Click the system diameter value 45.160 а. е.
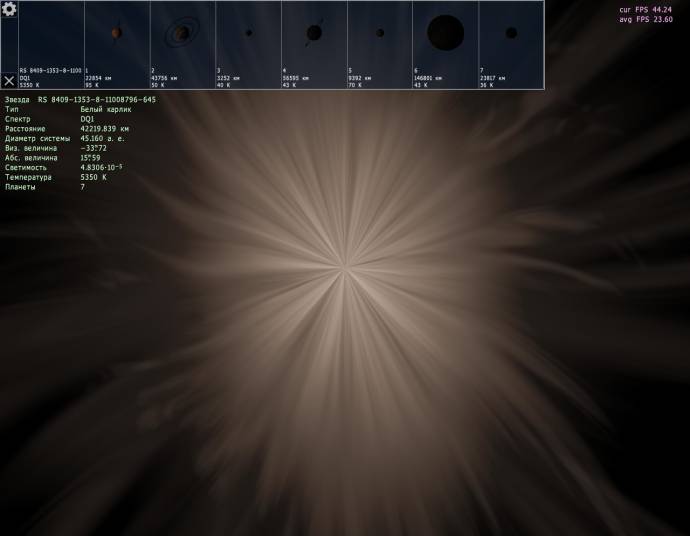690x536 pixels. click(103, 139)
